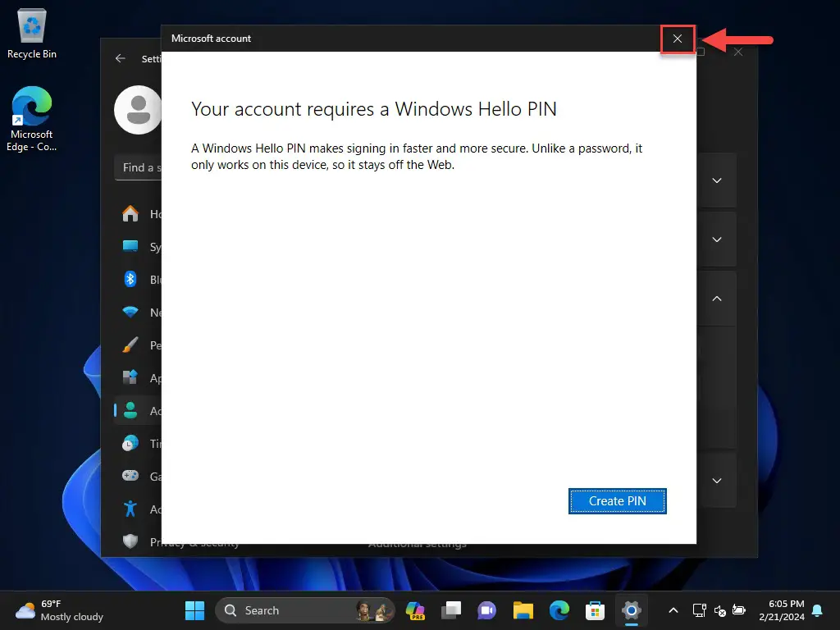
Task: Go back in the Settings window
Action: (120, 58)
